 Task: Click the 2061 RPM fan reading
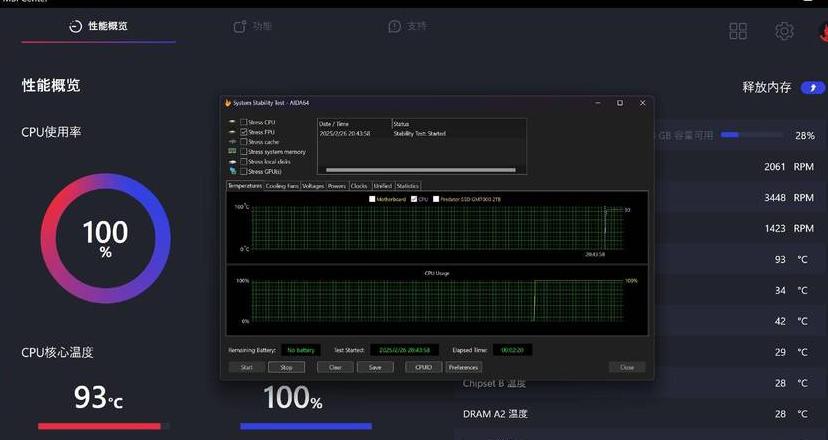click(x=789, y=167)
